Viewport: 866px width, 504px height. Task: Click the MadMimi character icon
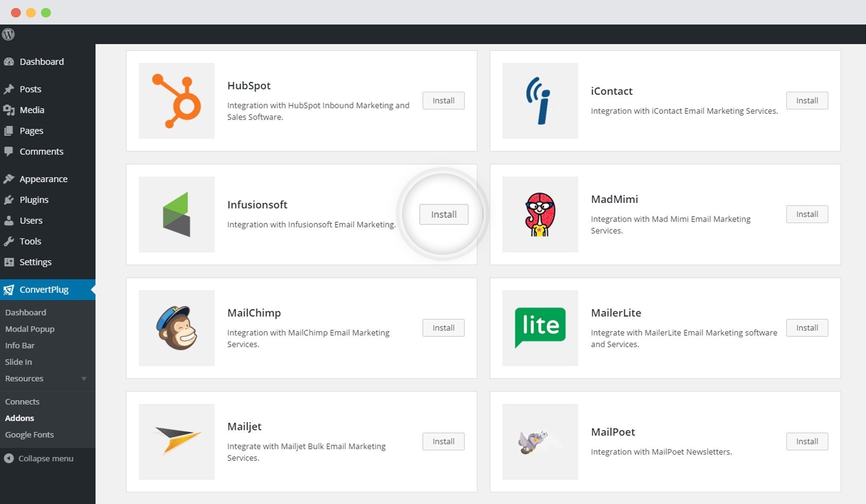(x=540, y=214)
